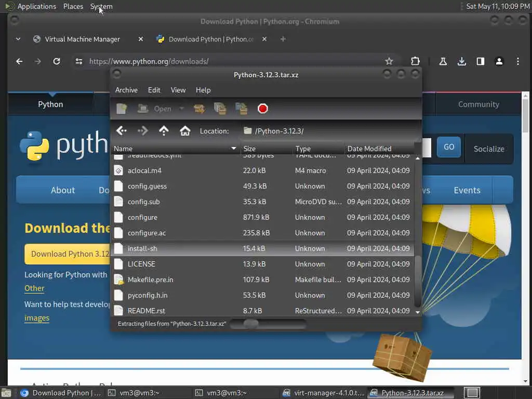This screenshot has width=532, height=399.
Task: Click the new archive icon in the toolbar
Action: pyautogui.click(x=121, y=109)
